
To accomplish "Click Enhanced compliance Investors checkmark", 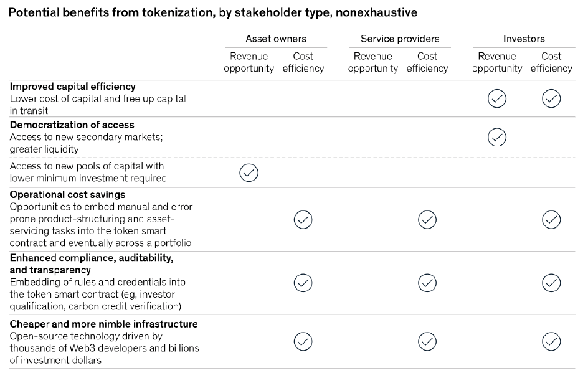I will pyautogui.click(x=551, y=283).
